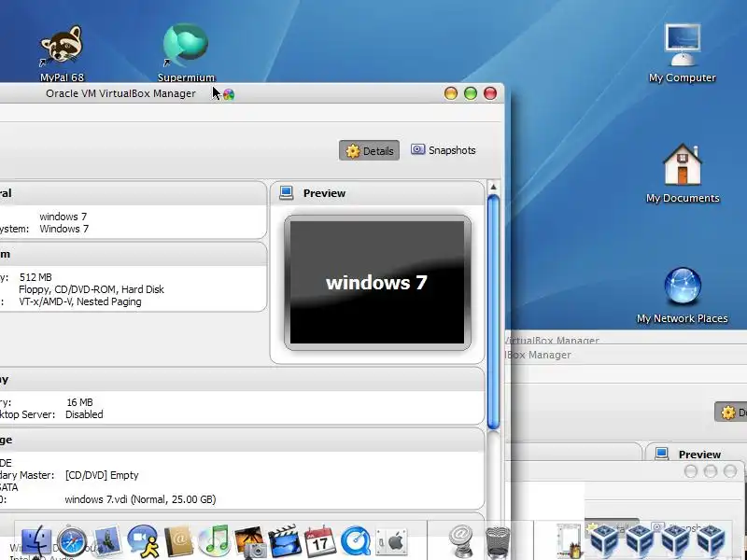Open System Preferences Apple switch icon
Screen dimensions: 747x560
[391, 541]
